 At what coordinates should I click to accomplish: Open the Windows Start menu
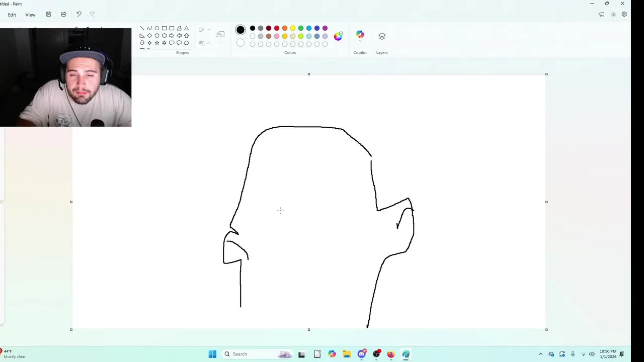(x=212, y=354)
